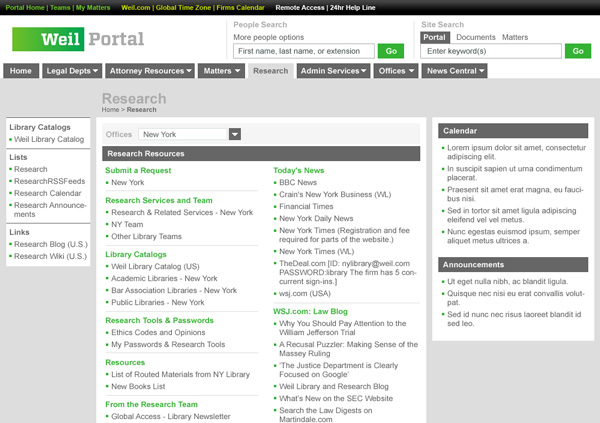Switch site search to Portal tab
600x423 pixels.
435,37
